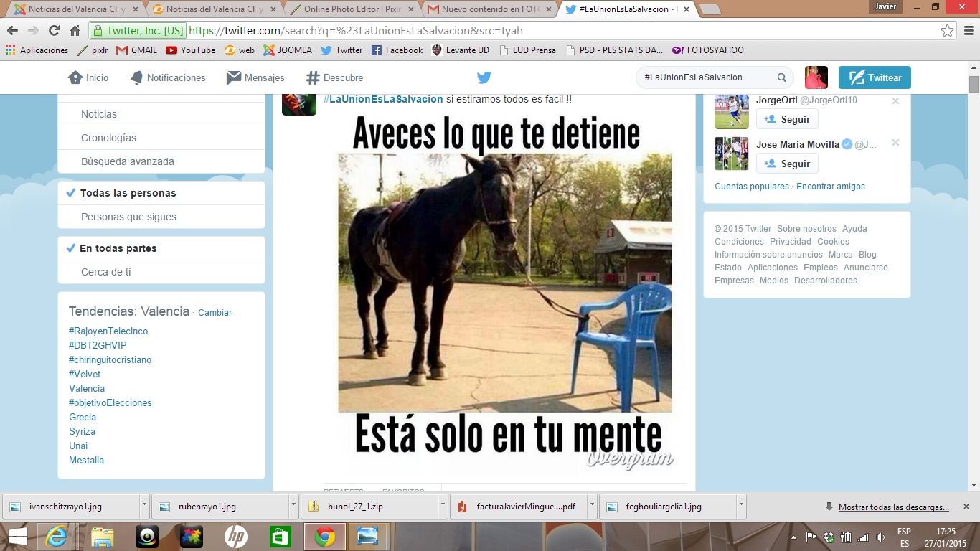Click Encontrar amigos link

831,187
